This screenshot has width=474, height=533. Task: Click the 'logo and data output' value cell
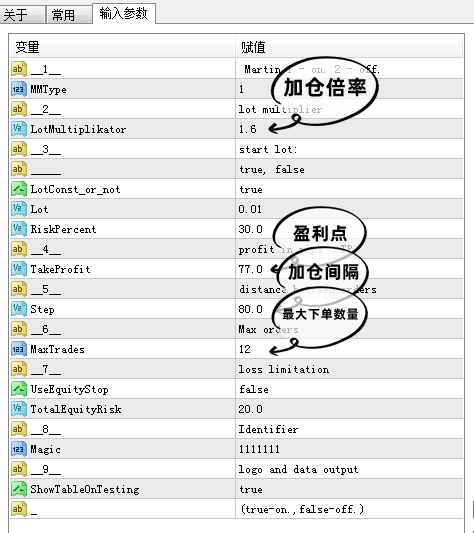pos(349,469)
